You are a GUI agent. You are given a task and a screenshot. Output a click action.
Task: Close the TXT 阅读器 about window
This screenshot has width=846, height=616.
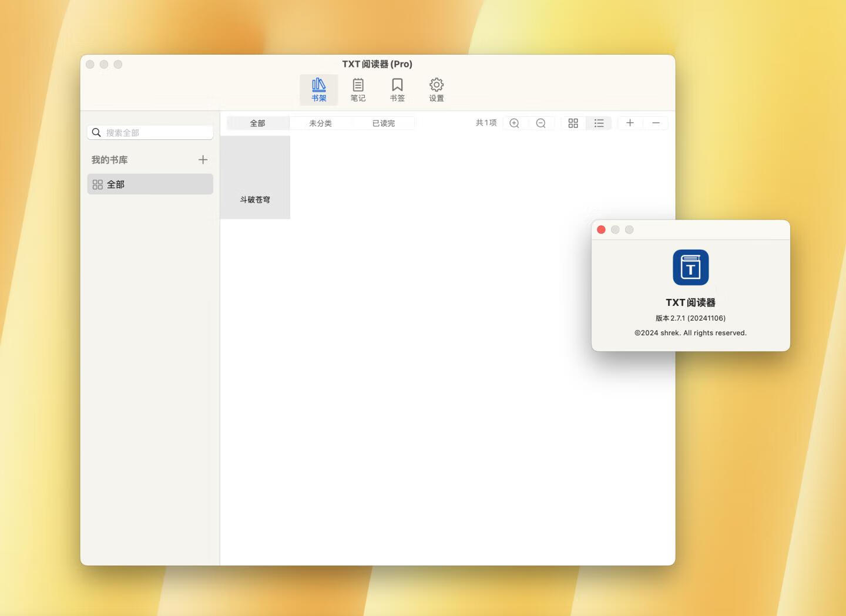601,230
